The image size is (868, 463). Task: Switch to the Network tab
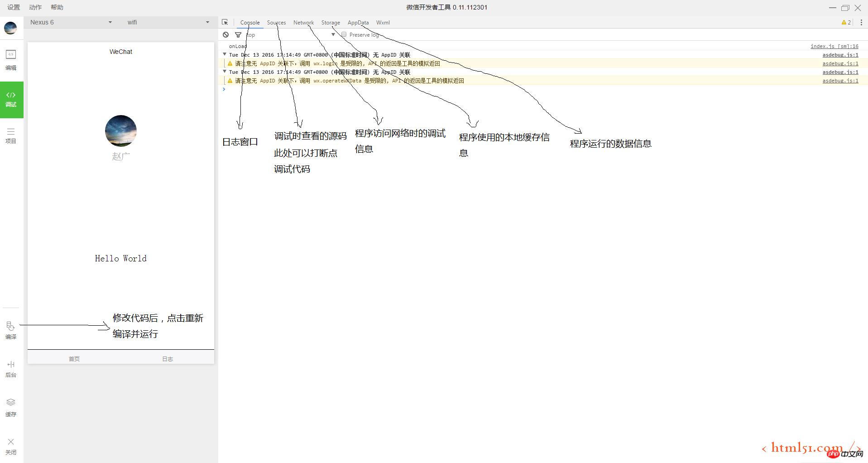tap(303, 23)
